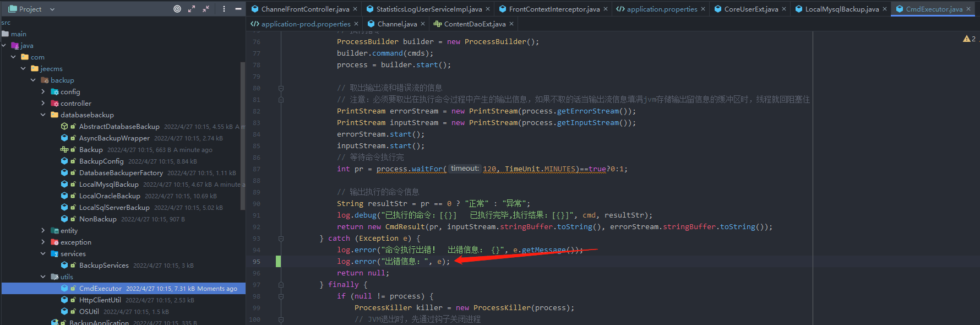
Task: Collapse the databasebackup package
Action: click(x=43, y=115)
